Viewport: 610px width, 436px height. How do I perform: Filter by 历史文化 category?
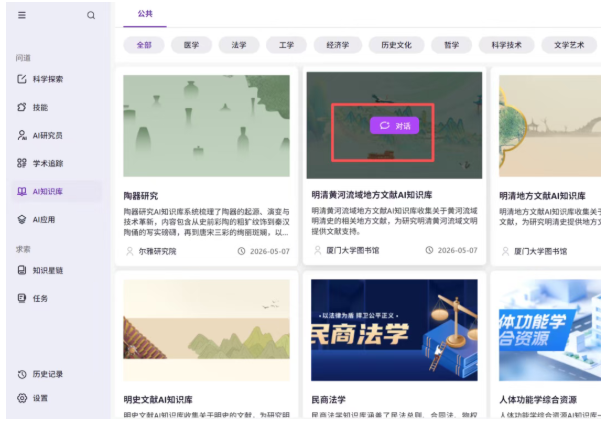point(396,45)
